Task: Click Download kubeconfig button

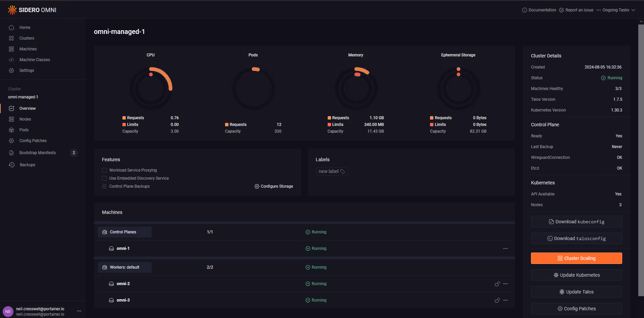Action: click(x=576, y=222)
